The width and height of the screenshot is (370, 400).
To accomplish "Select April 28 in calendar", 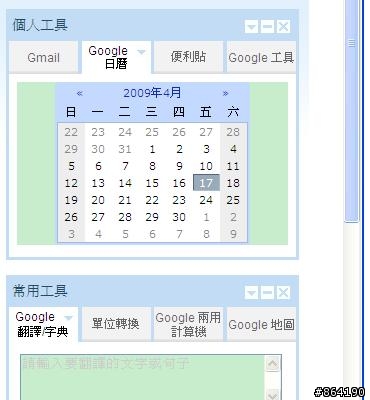I will pos(125,217).
